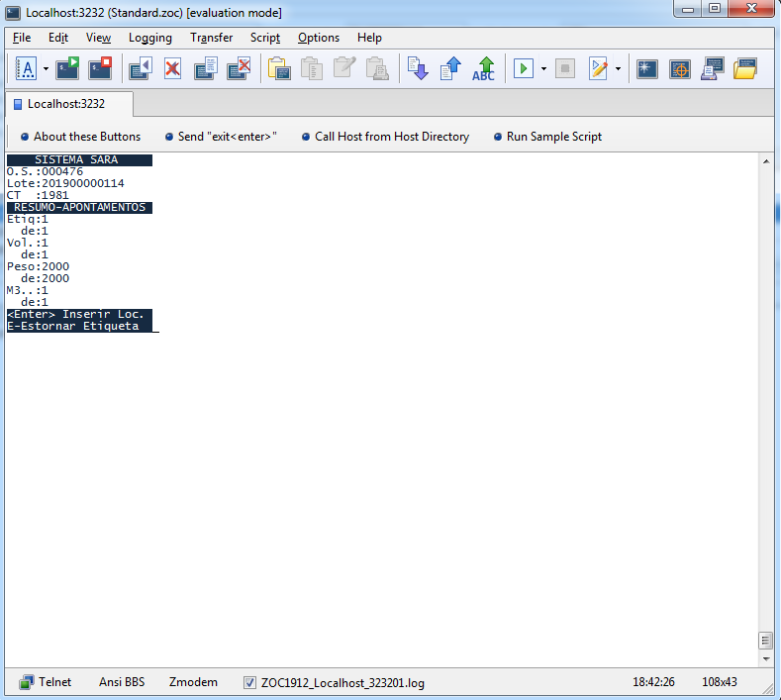Click the Disconnect icon with red flag
The image size is (781, 700).
100,68
